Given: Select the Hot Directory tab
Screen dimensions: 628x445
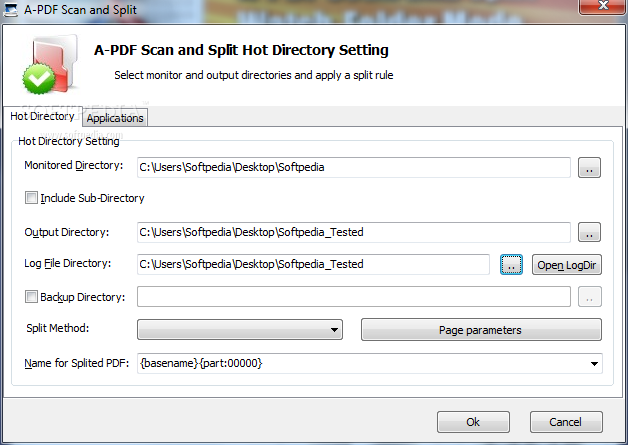Looking at the screenshot, I should coord(42,116).
